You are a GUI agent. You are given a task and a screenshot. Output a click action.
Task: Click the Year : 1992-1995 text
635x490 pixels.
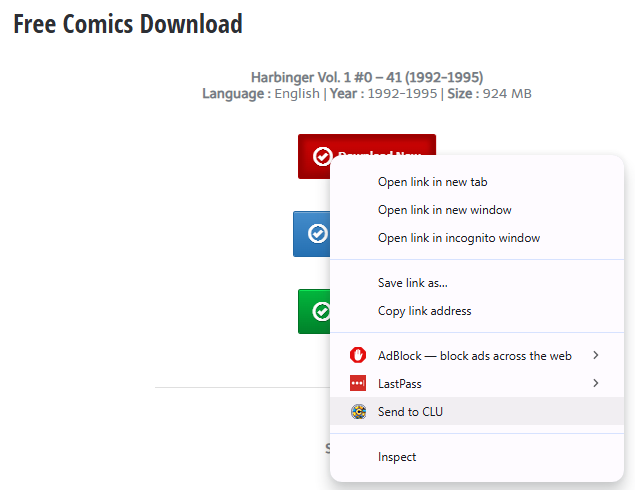tap(384, 94)
